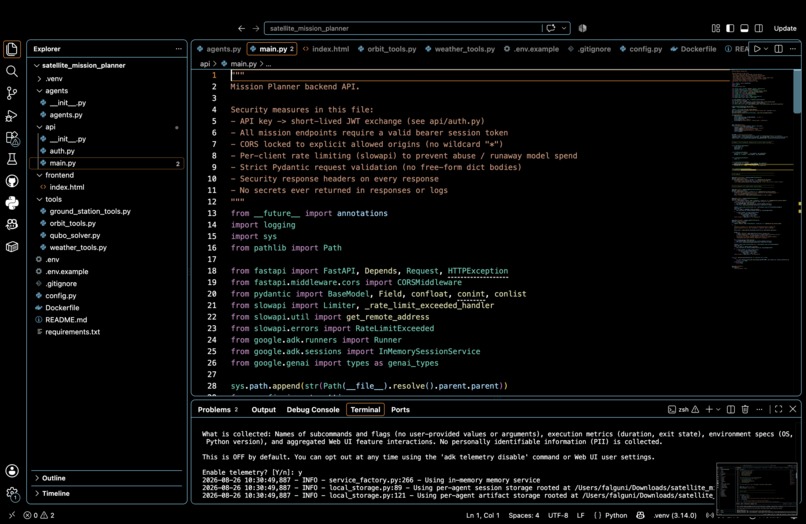806x524 pixels.
Task: Click Ln 1, Col 1 cursor position
Action: (x=483, y=515)
